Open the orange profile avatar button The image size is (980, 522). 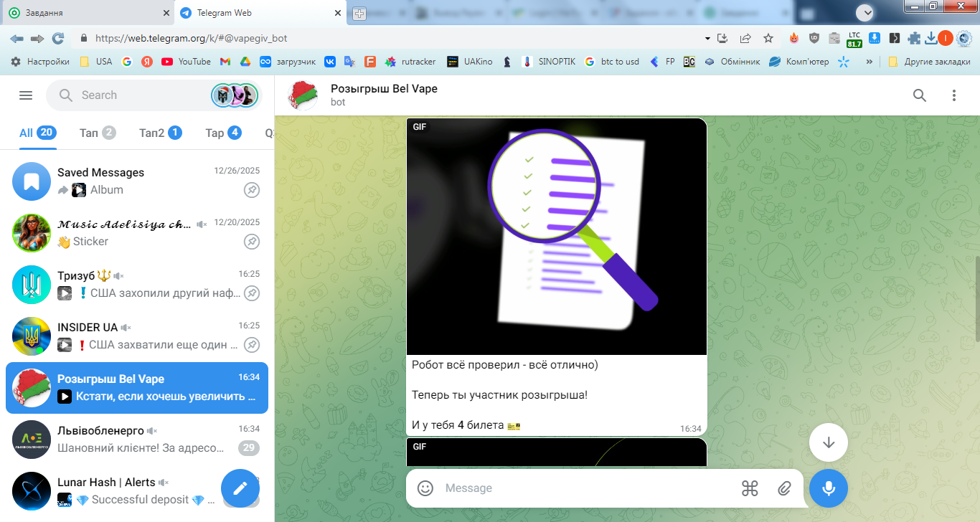(x=946, y=38)
